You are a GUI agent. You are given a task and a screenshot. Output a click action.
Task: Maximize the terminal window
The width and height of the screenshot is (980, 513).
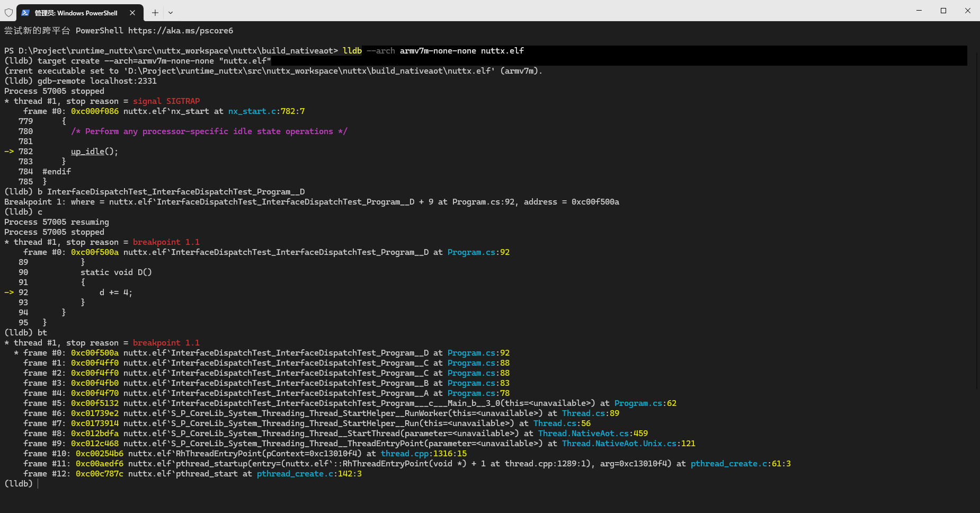[943, 11]
